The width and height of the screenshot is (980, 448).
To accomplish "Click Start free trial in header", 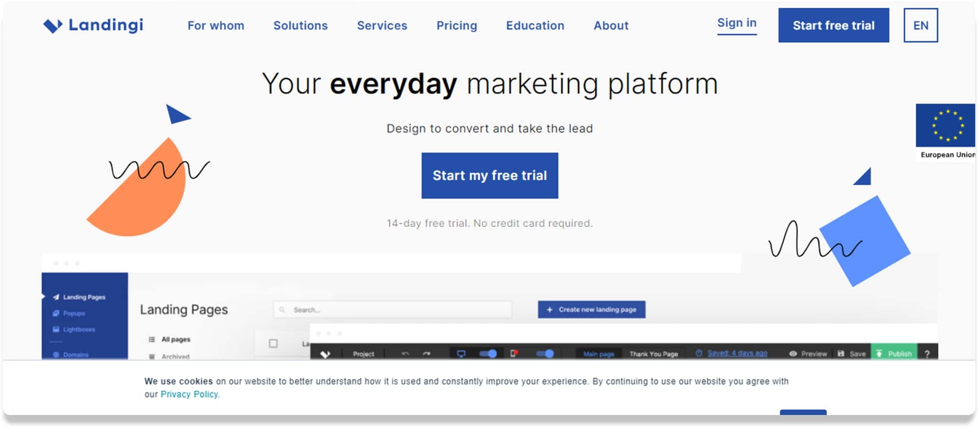I will pyautogui.click(x=834, y=25).
